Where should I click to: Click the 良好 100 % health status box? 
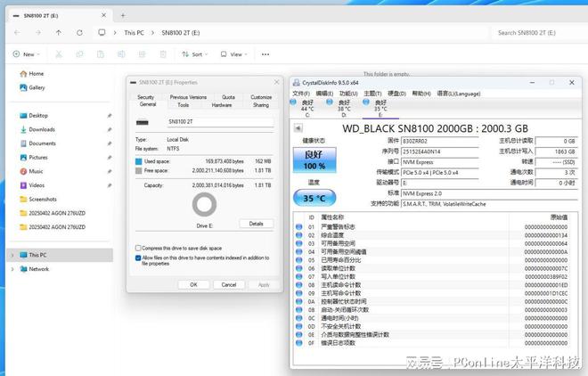[314, 160]
